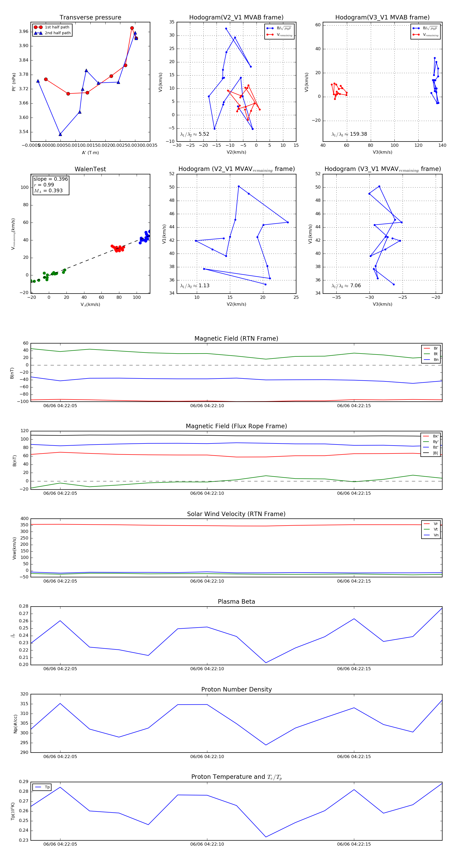Click 'Solar Wind Velocity (RTN Frame)' title
This screenshot has width=473, height=868.
236,514
